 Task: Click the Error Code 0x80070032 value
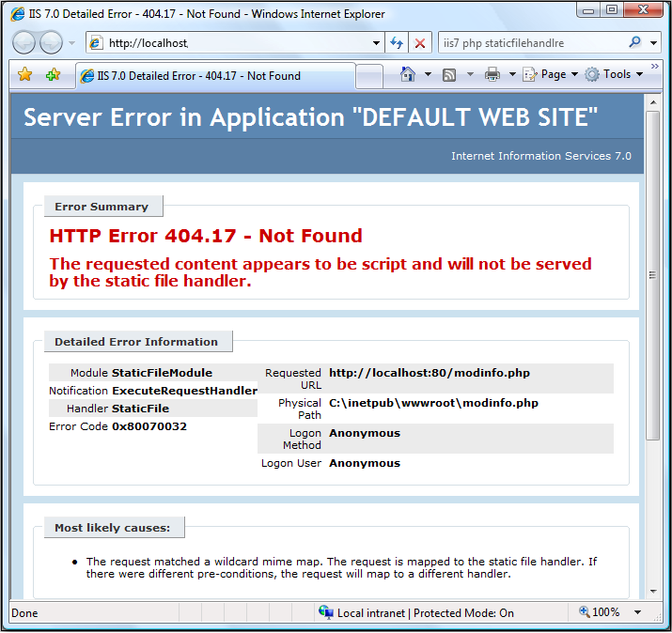coord(149,426)
